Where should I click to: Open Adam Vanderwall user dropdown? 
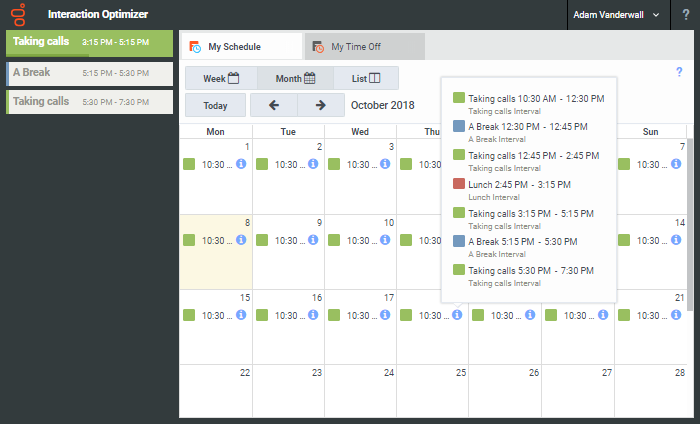[x=616, y=15]
